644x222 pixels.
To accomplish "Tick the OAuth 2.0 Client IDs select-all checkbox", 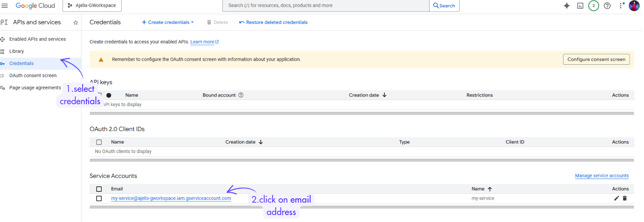I will tap(99, 142).
